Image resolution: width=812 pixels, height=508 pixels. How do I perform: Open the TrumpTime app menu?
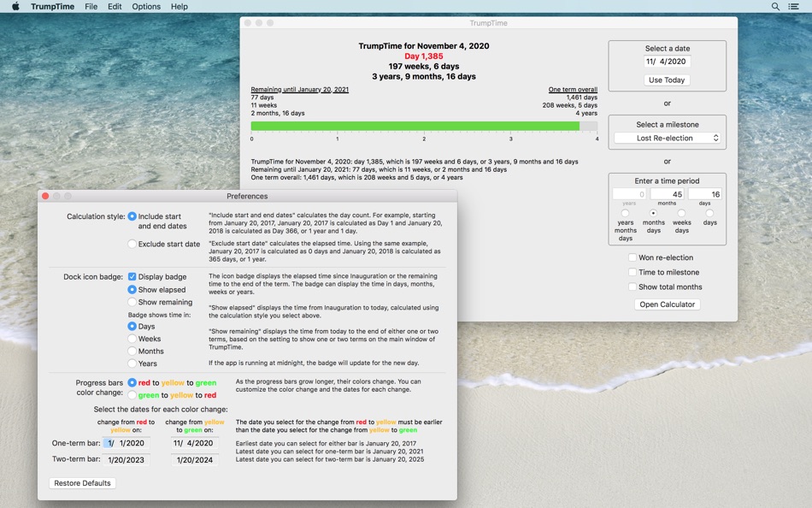[x=52, y=6]
